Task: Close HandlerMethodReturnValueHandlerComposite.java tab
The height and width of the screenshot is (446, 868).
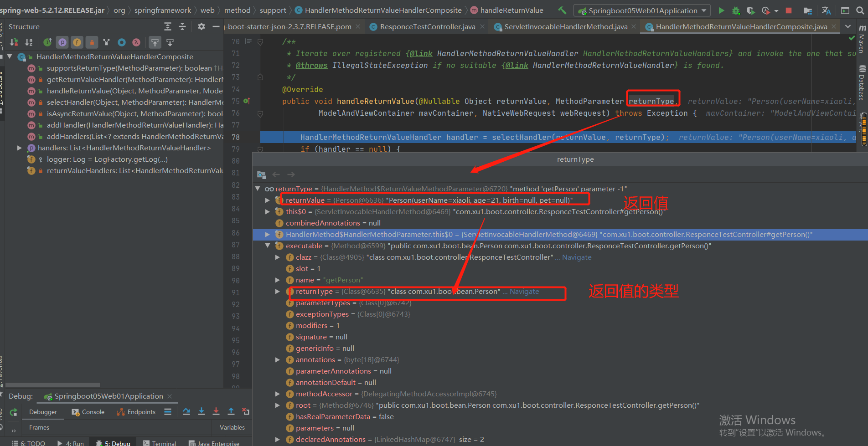Action: [x=834, y=26]
